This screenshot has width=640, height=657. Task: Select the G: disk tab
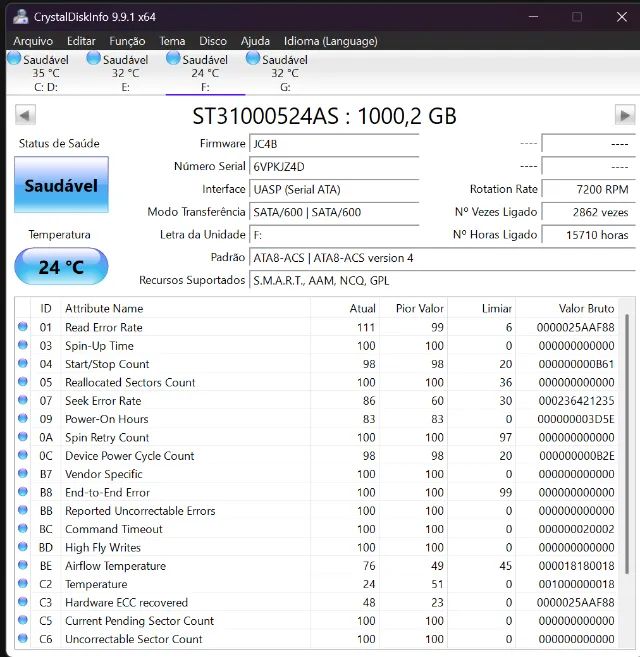(x=285, y=73)
